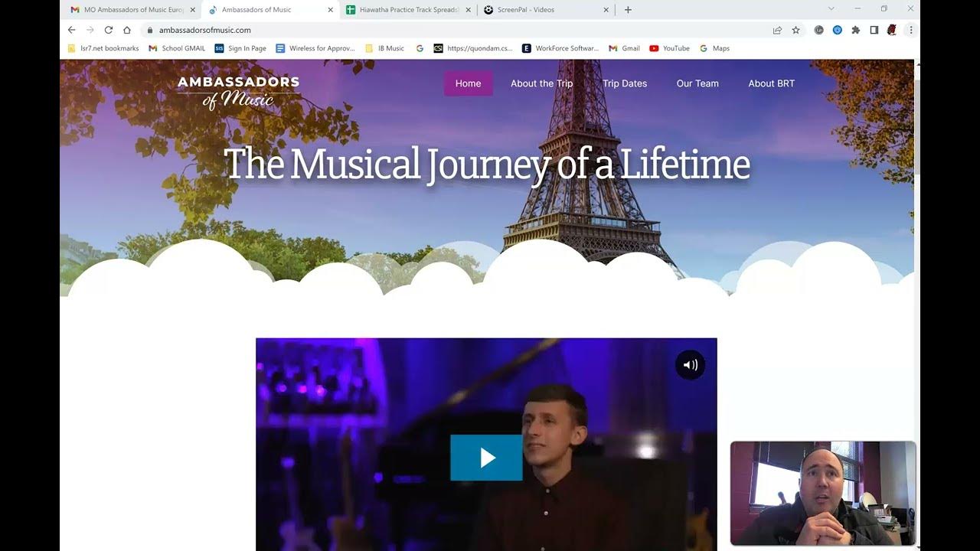980x551 pixels.
Task: Click the browser forward arrow
Action: tap(90, 30)
